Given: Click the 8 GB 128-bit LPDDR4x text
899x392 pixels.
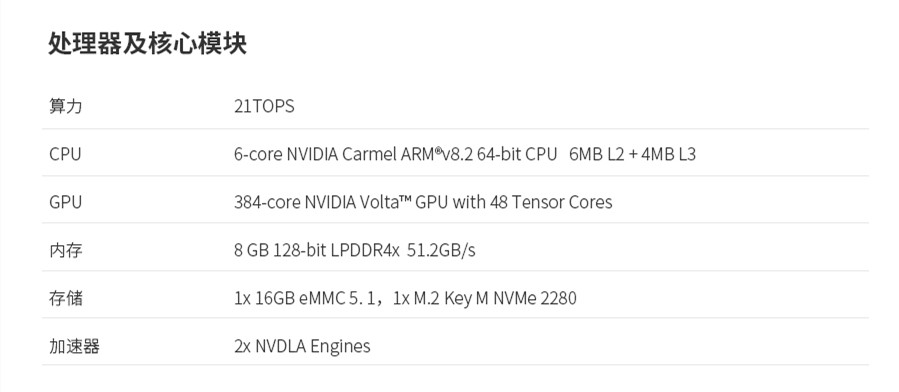Looking at the screenshot, I should 316,250.
